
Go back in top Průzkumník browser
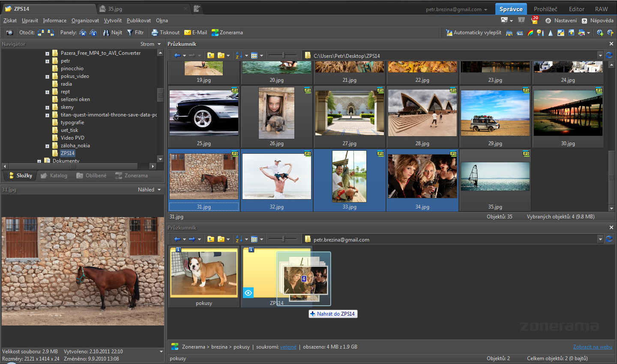(x=177, y=55)
